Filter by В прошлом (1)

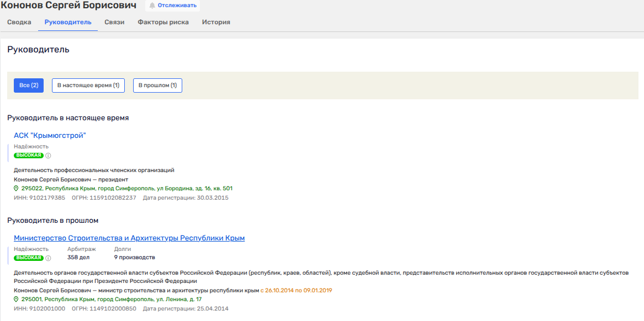(x=157, y=85)
